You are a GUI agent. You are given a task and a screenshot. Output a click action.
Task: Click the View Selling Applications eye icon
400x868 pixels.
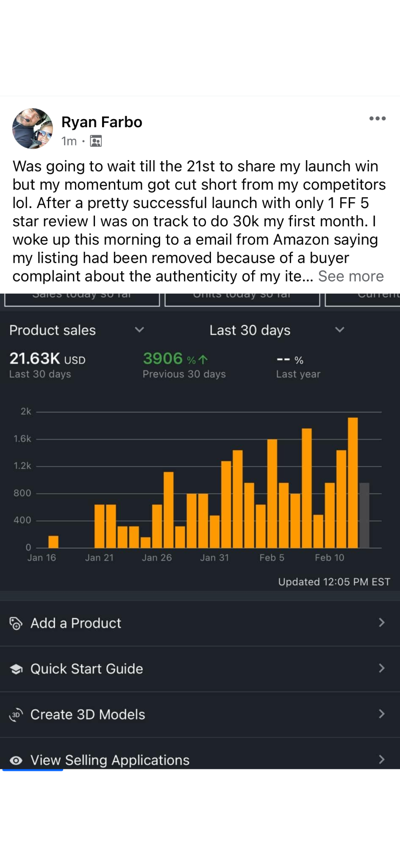[16, 760]
